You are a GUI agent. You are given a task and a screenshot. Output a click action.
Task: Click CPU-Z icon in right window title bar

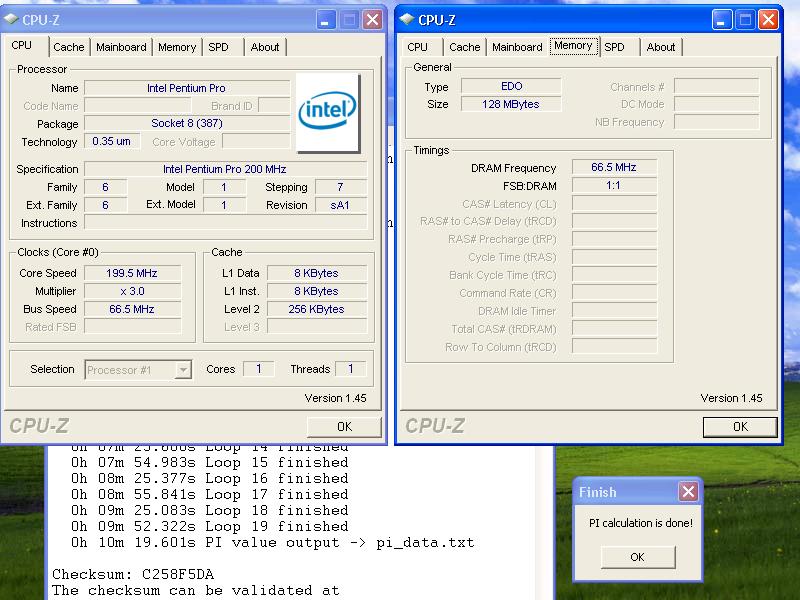click(x=407, y=19)
